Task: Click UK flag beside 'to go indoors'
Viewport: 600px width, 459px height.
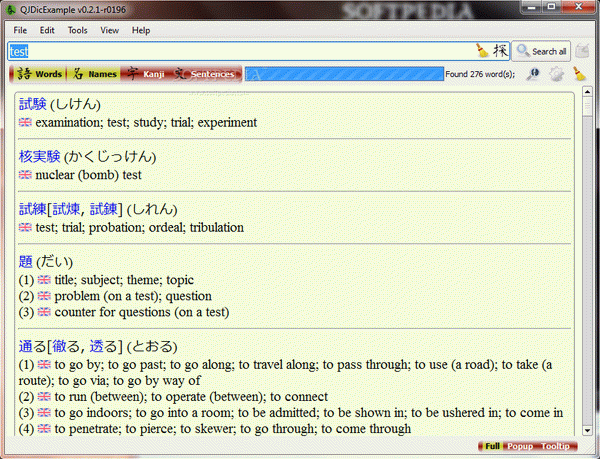Action: click(x=44, y=413)
